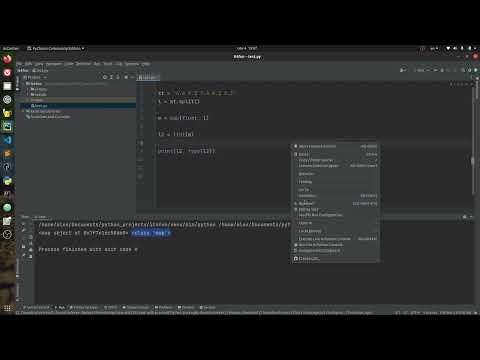
Task: Open the run configuration dropdown
Action: (x=421, y=70)
